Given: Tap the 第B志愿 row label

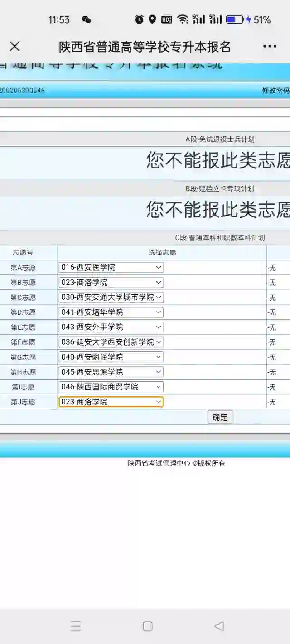Looking at the screenshot, I should click(23, 283).
